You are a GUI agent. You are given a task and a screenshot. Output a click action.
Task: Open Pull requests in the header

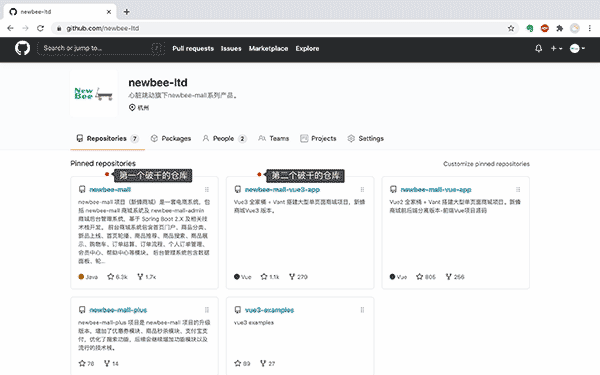(x=193, y=49)
